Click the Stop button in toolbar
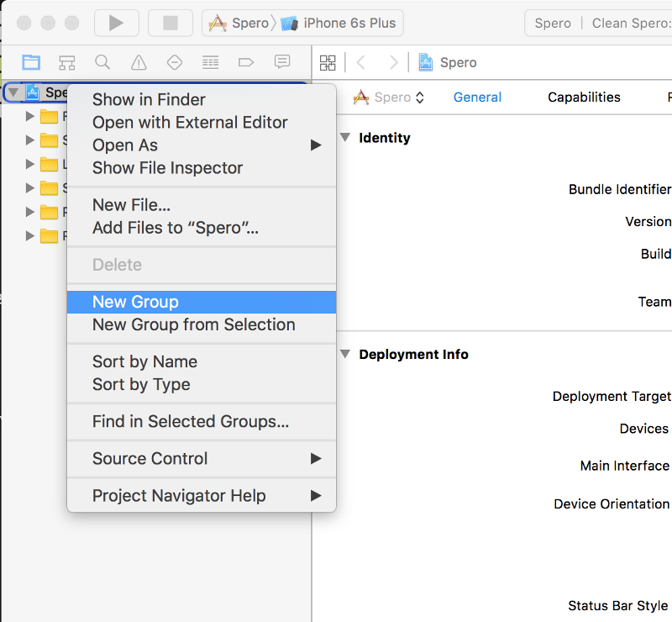Image resolution: width=672 pixels, height=622 pixels. click(x=171, y=23)
